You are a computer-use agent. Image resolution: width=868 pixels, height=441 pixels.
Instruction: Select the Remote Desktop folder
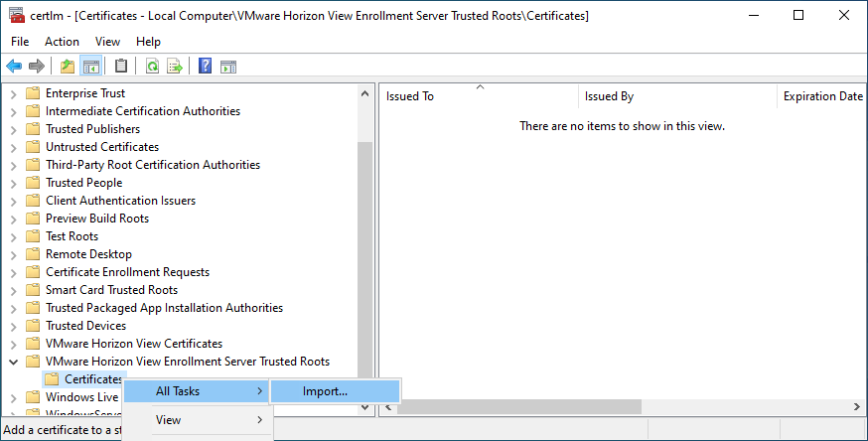click(x=88, y=254)
